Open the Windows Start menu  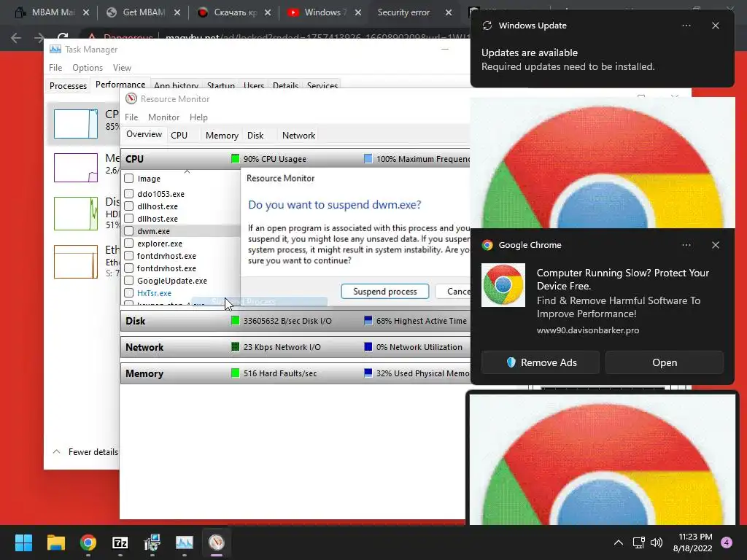(23, 542)
